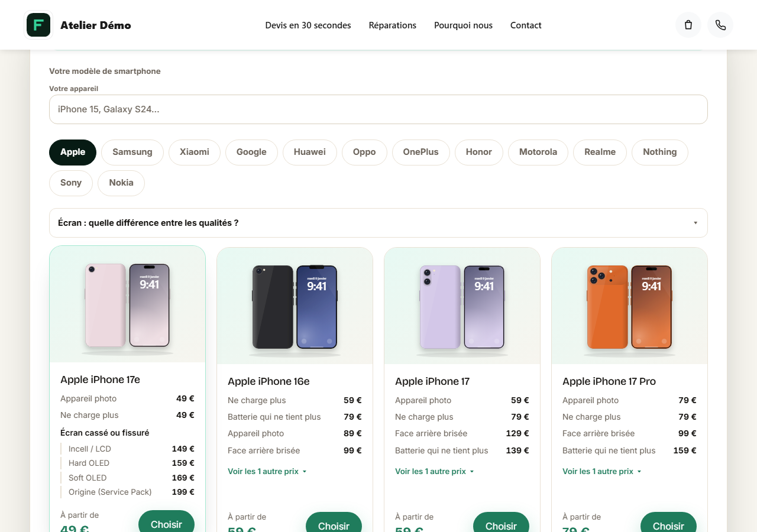This screenshot has height=532, width=757.
Task: Select the Apple brand filter
Action: 73,152
